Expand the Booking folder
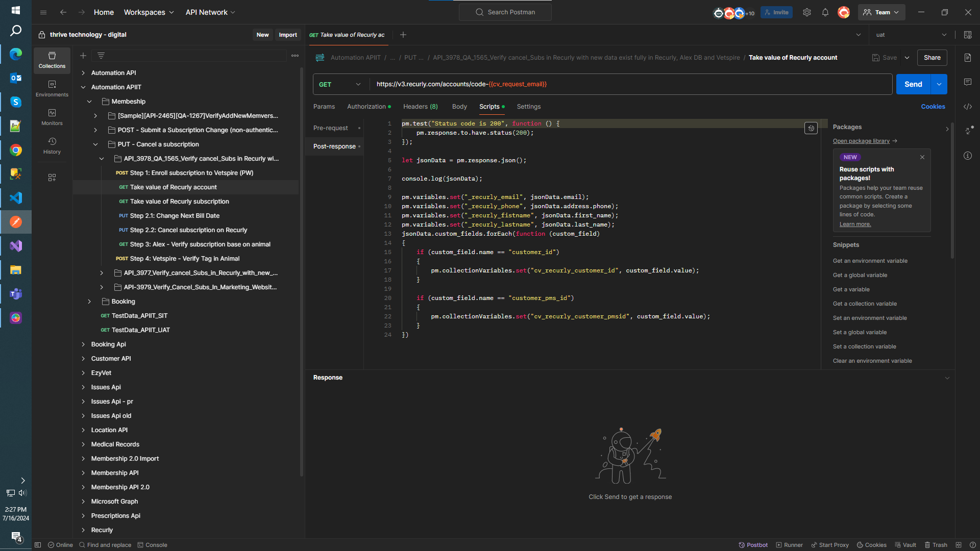This screenshot has width=980, height=551. point(89,302)
